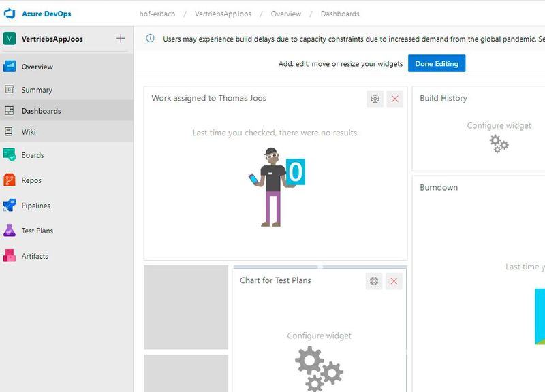Select Dashboards in the navigation pane
This screenshot has width=545, height=392.
(41, 110)
